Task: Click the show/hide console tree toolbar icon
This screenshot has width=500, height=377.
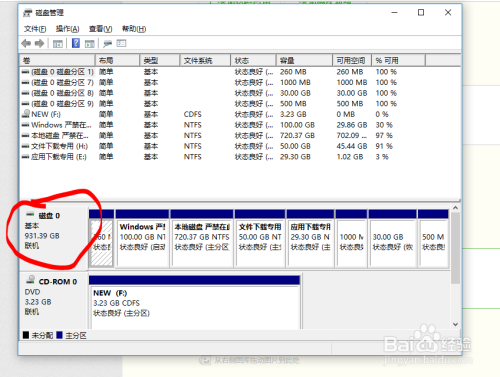Action: coord(58,43)
